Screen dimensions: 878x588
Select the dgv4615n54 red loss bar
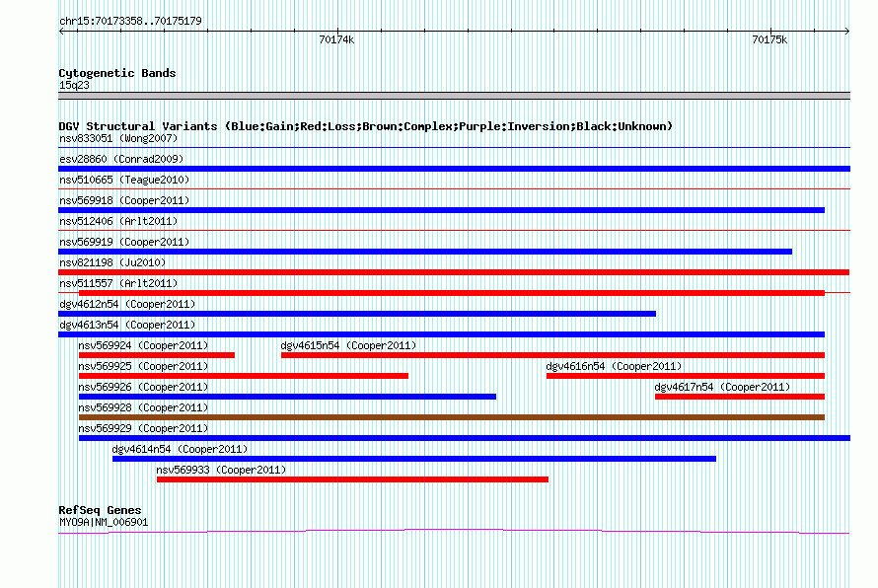552,355
